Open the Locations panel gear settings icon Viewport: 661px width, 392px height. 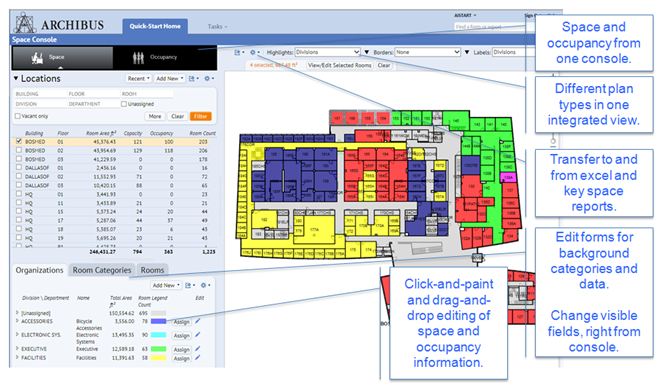tap(208, 78)
